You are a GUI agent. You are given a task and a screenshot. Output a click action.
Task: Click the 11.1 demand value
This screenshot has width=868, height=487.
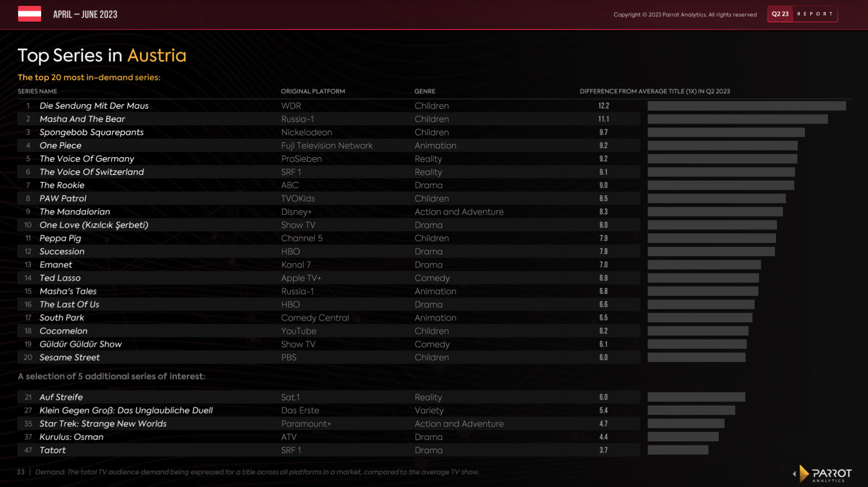604,119
